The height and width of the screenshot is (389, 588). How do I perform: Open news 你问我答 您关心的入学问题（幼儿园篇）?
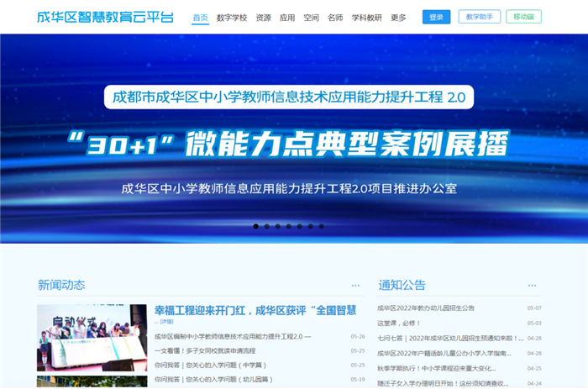213,379
